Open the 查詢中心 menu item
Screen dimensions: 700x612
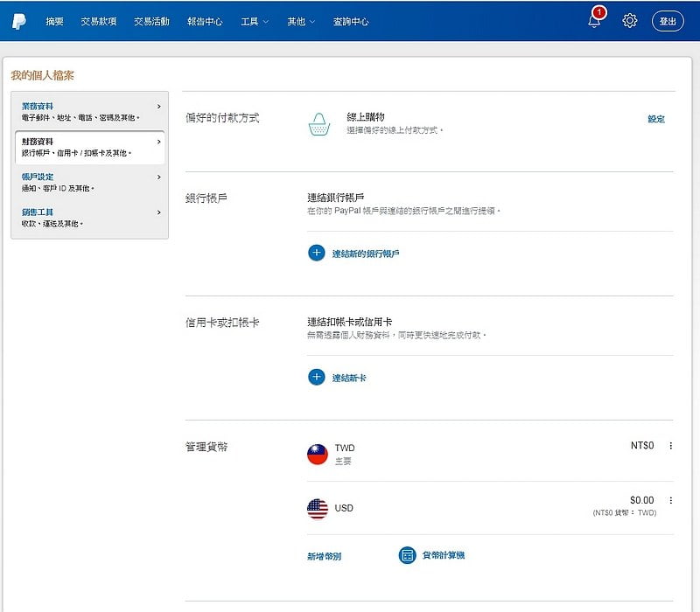click(351, 21)
